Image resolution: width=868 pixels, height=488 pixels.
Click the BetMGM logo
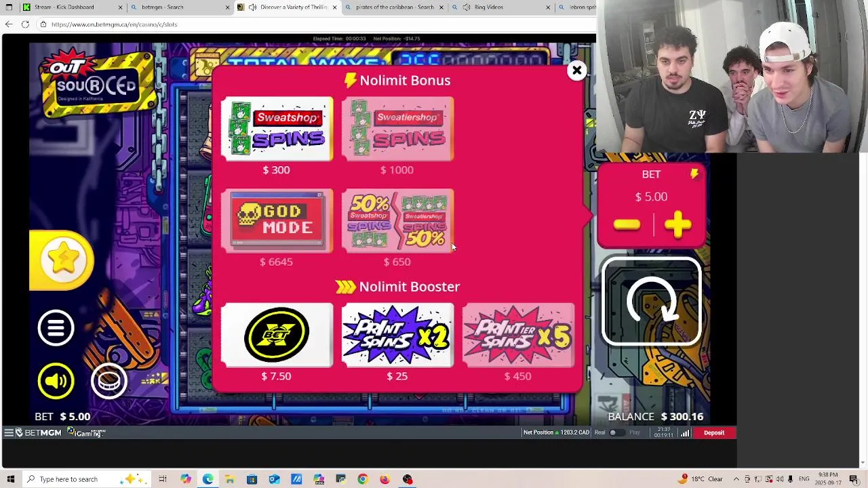39,432
